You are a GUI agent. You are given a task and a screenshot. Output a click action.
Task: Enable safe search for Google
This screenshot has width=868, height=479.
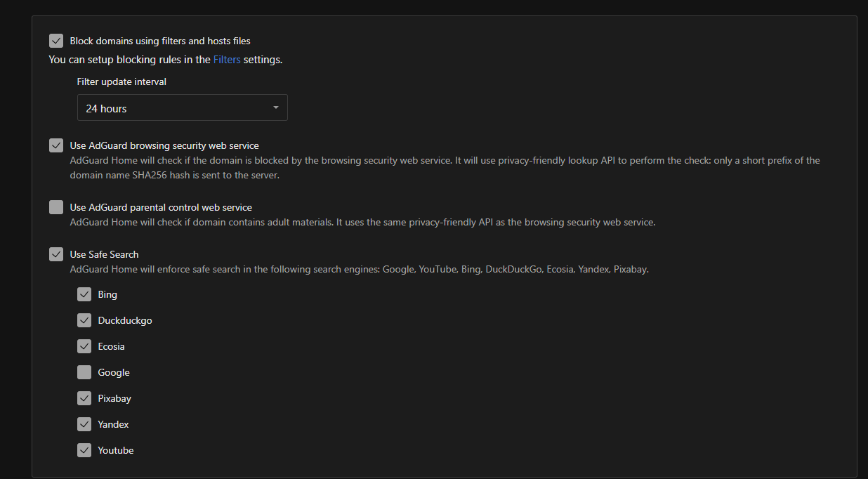pos(84,372)
